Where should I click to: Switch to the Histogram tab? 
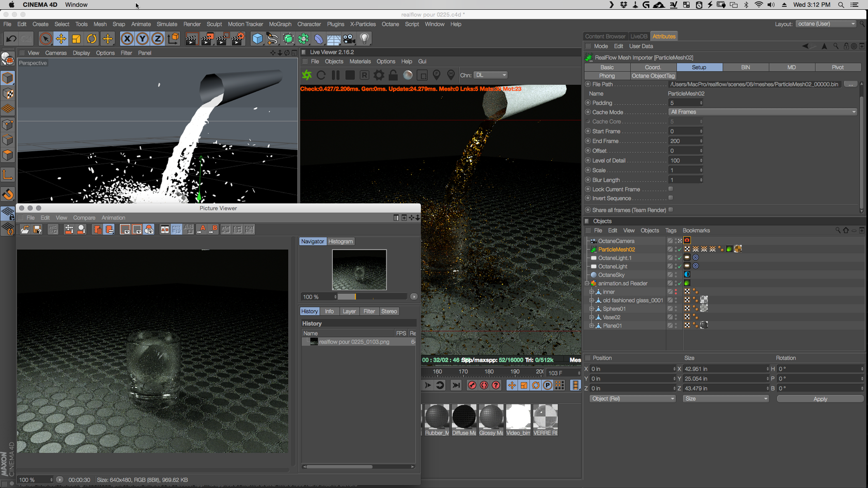[x=340, y=242]
